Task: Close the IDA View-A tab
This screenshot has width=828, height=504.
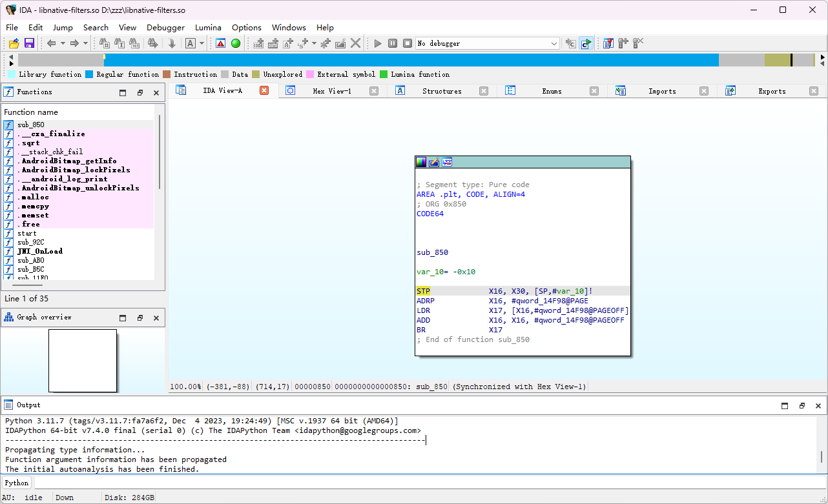Action: click(264, 90)
